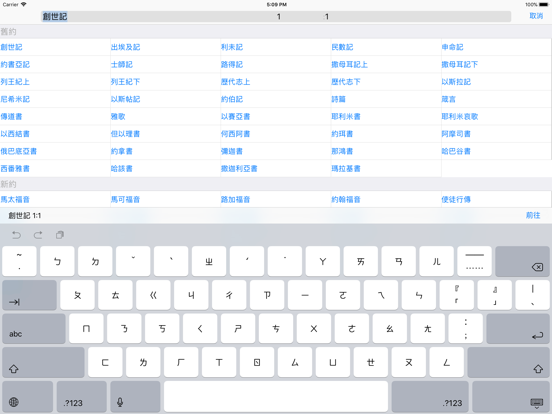Choose 利未記 from the book list
552x414 pixels.
pyautogui.click(x=232, y=47)
